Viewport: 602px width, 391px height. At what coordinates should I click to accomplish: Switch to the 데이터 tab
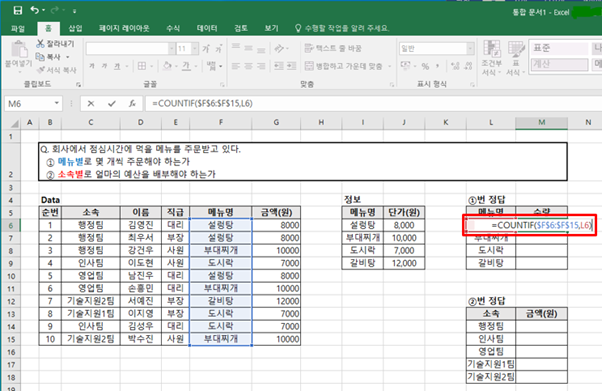click(x=207, y=28)
